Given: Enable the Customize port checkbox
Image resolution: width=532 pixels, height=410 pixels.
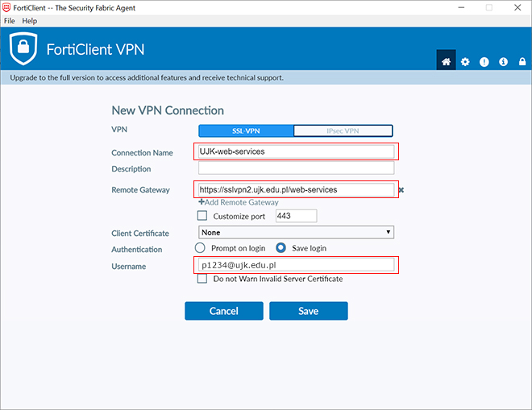Looking at the screenshot, I should (202, 216).
